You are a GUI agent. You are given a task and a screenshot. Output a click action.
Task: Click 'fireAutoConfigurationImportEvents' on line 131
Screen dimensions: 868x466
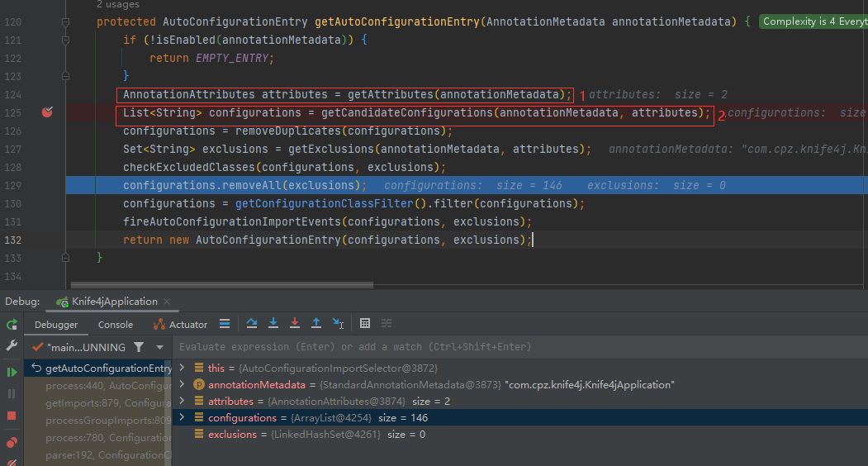pos(232,221)
